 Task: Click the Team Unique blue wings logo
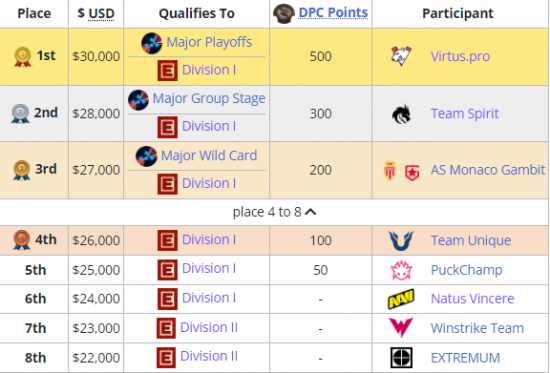pyautogui.click(x=401, y=240)
